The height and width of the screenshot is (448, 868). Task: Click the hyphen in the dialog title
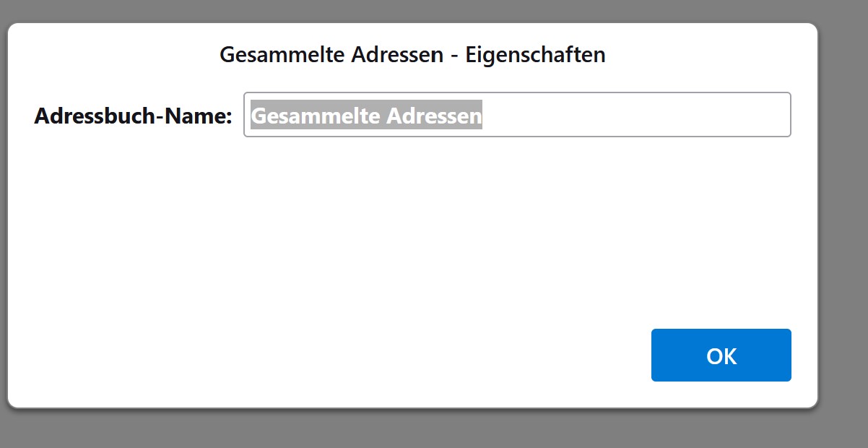click(x=453, y=56)
